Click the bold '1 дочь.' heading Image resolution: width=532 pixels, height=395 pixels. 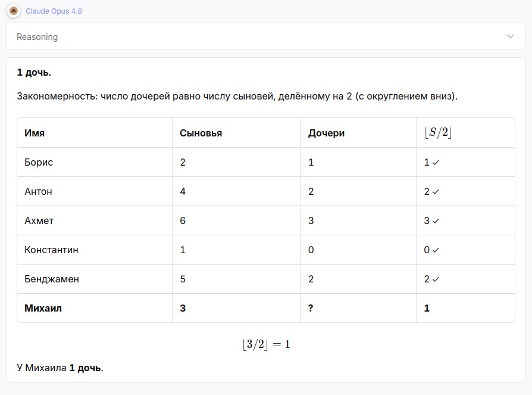point(34,72)
